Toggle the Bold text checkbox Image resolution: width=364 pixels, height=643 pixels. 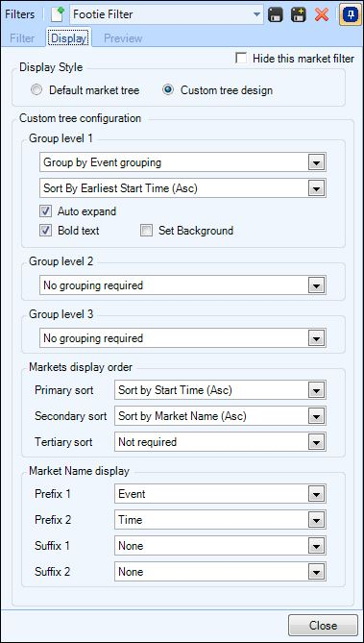point(45,231)
